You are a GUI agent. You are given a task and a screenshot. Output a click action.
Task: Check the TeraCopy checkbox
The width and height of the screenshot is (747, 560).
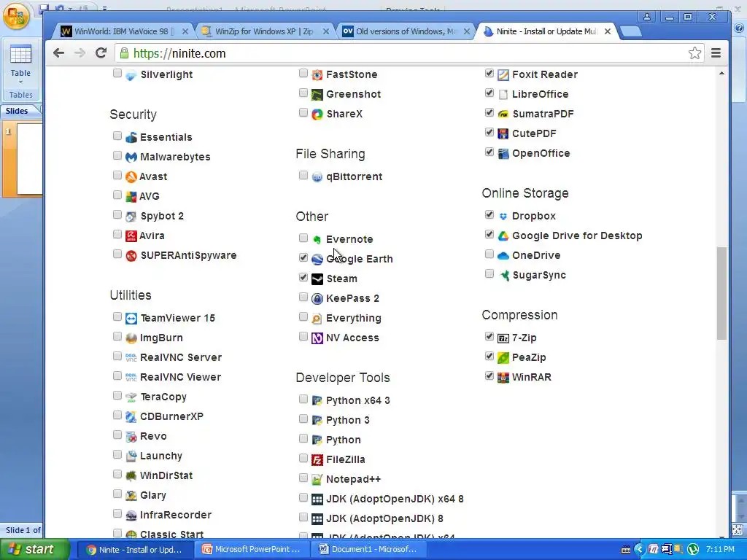point(117,395)
